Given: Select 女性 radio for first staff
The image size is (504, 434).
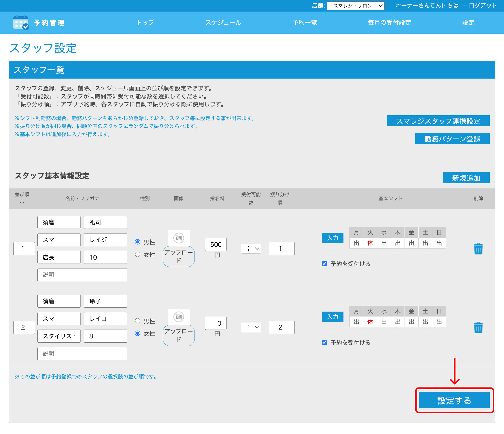Looking at the screenshot, I should 138,254.
